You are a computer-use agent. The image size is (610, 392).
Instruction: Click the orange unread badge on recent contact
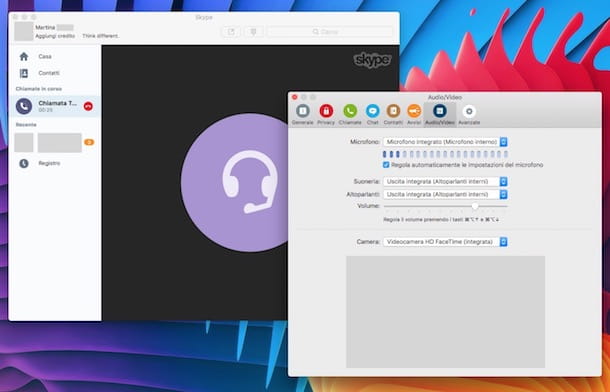89,142
